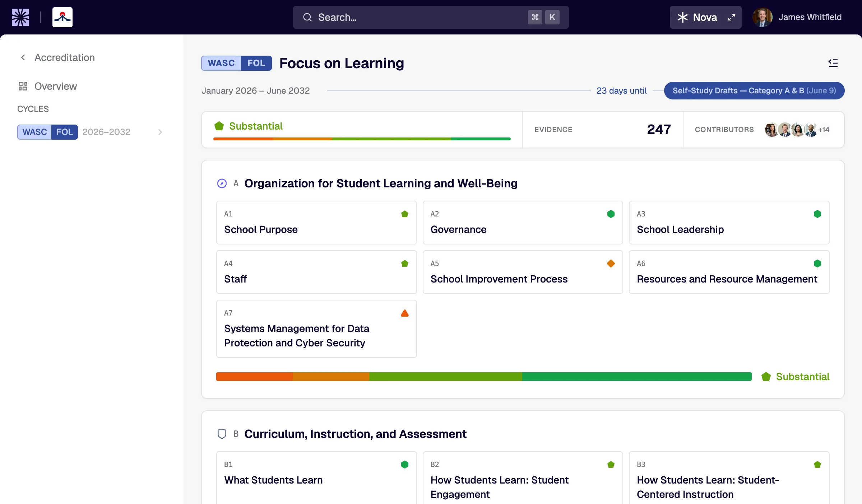
Task: Expand Nova panel with arrows icon
Action: point(732,17)
